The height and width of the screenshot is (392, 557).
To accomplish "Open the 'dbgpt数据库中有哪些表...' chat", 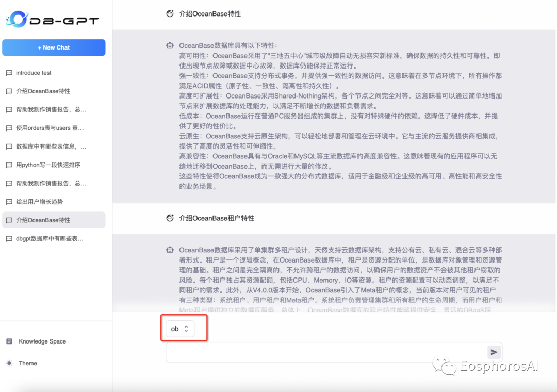I will pos(54,239).
